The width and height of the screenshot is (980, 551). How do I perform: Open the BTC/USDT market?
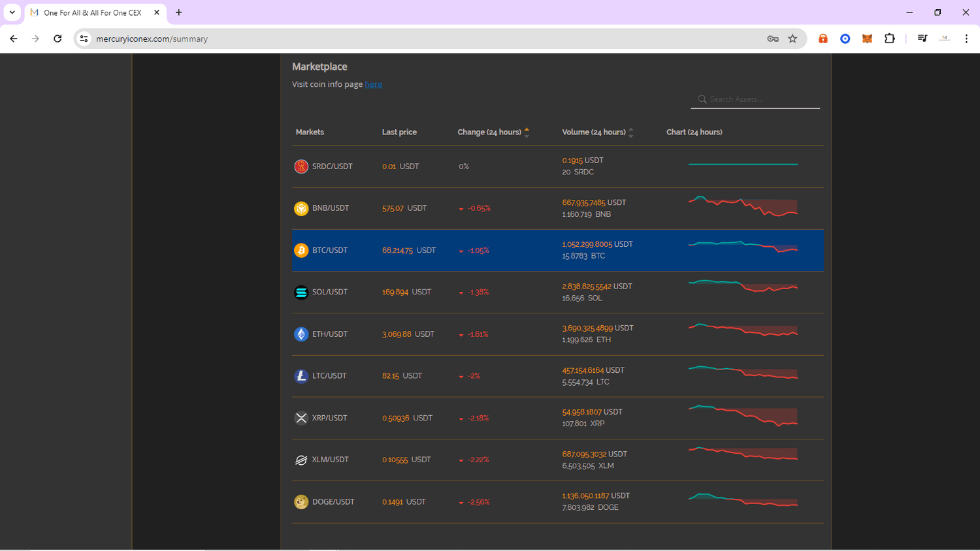pos(330,251)
